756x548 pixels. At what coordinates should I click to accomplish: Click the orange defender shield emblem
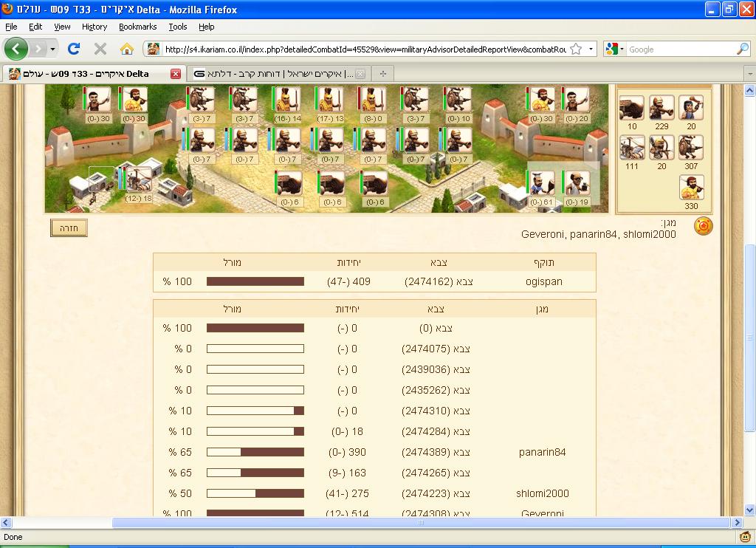pos(703,226)
